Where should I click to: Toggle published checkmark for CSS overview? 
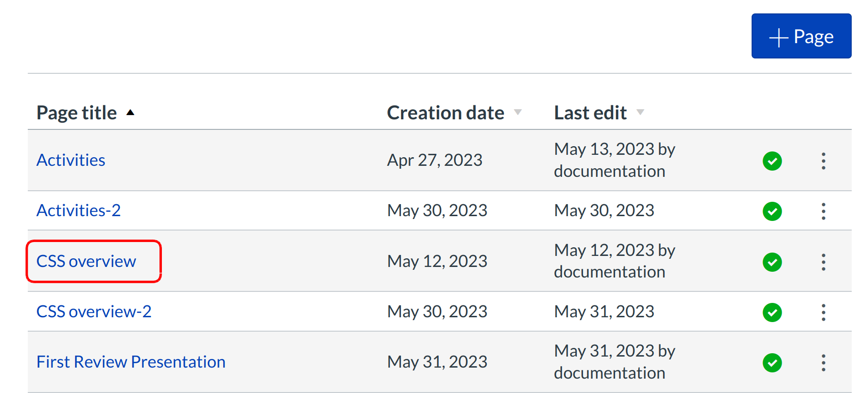[x=772, y=262]
